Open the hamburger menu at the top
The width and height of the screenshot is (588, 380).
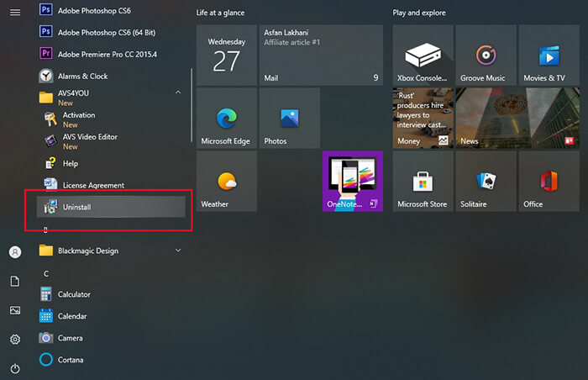click(x=15, y=13)
